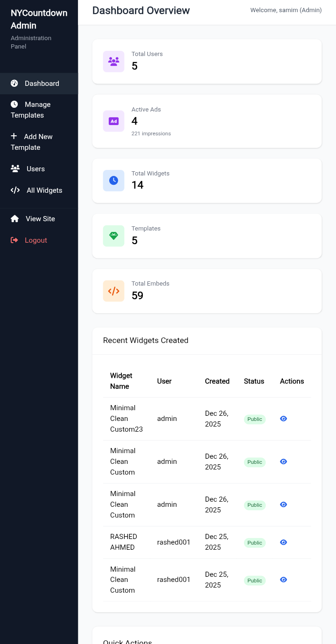Click 'Welcome, samim (Admin)' header text
The width and height of the screenshot is (336, 644).
(x=286, y=10)
